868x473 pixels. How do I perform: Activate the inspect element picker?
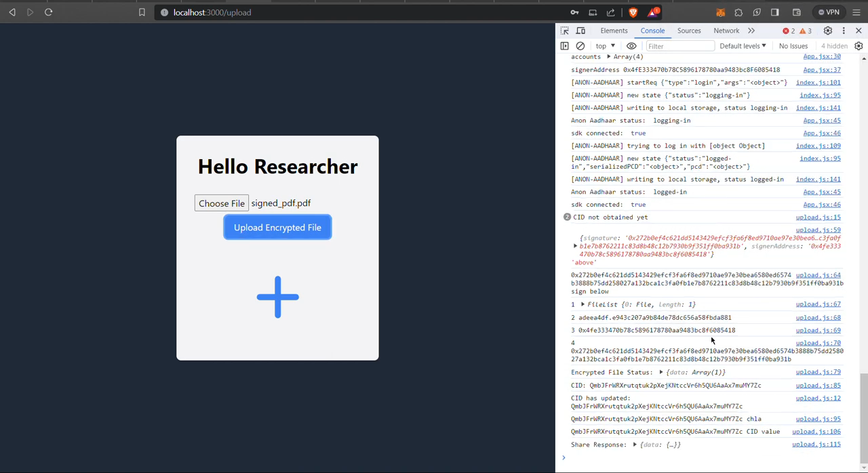(x=565, y=30)
